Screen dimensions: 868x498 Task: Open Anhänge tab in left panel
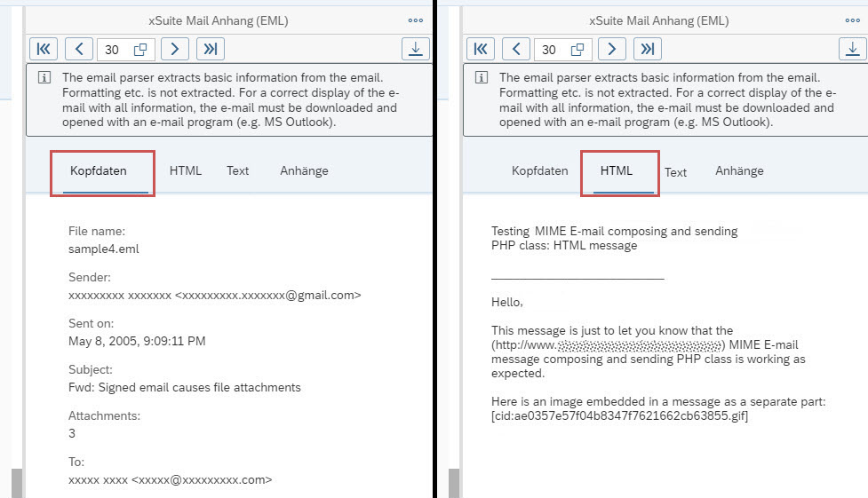click(304, 171)
